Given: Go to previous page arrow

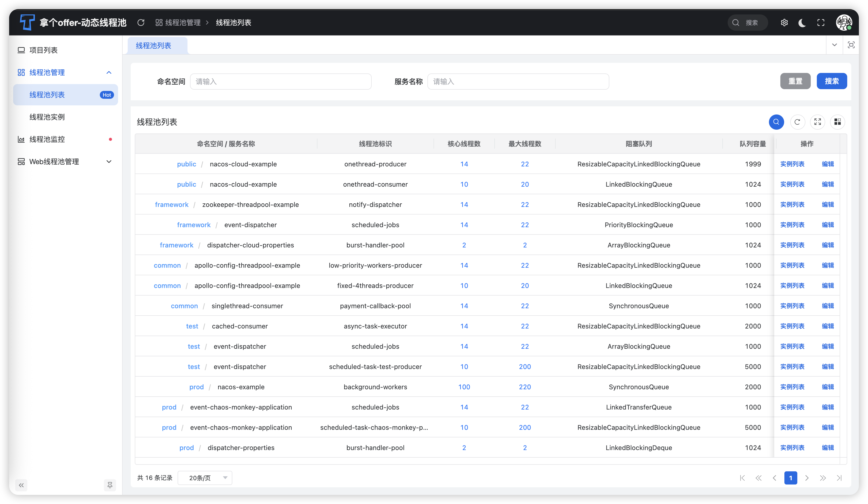Looking at the screenshot, I should click(x=775, y=478).
